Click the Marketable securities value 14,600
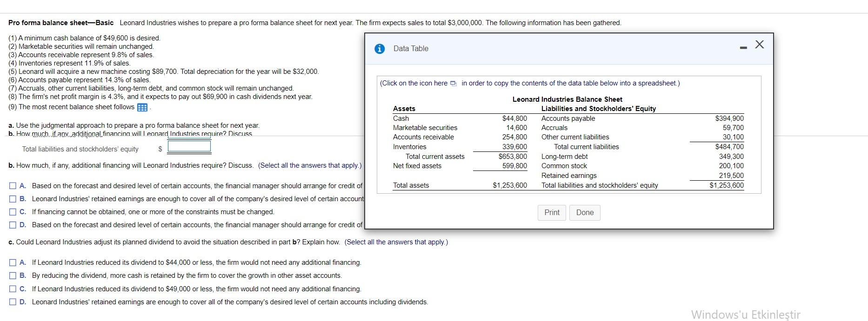This screenshot has width=868, height=321. click(517, 128)
